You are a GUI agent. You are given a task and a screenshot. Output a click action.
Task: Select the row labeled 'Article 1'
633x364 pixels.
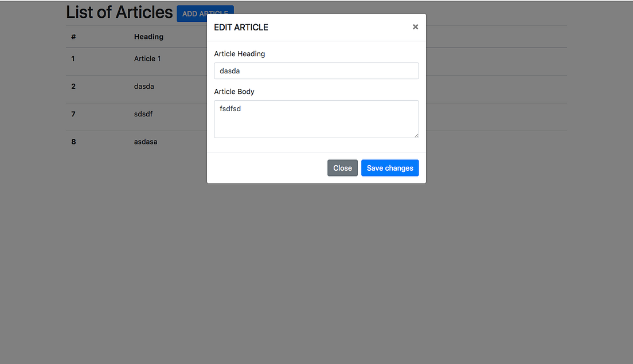(x=147, y=58)
